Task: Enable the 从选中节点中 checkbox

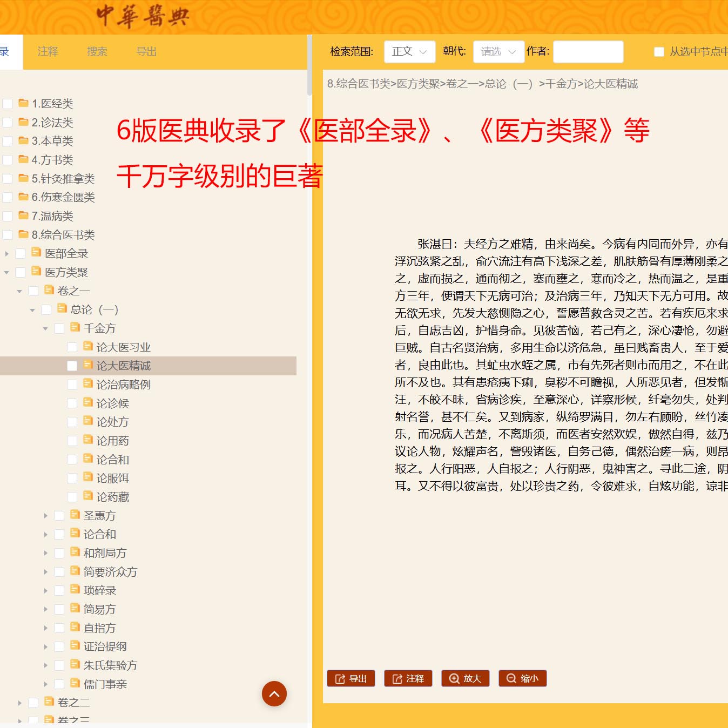Action: pos(659,51)
